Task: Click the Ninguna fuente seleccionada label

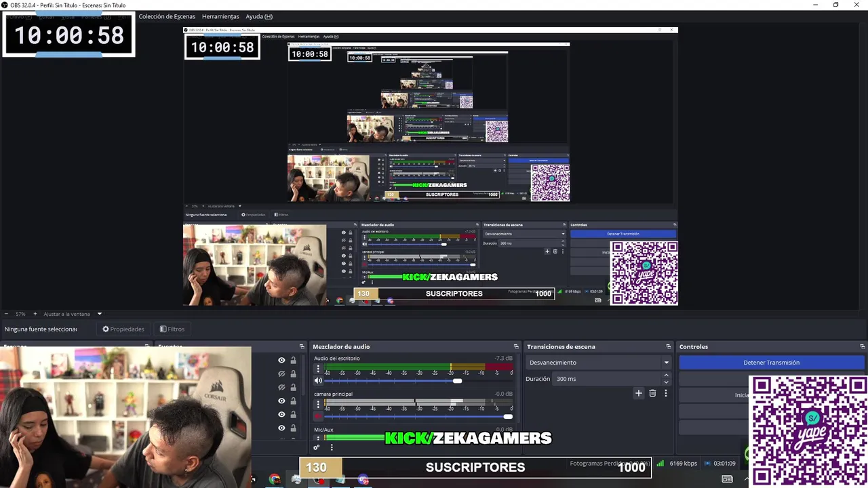Action: 41,329
